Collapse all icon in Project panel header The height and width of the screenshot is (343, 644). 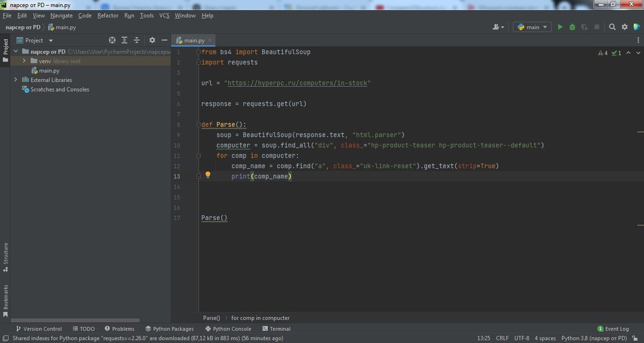coord(137,40)
